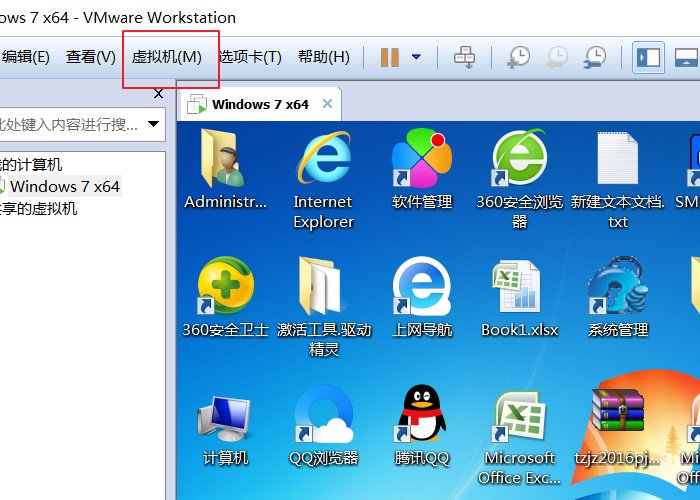Switch to the Windows 7 x64 tab
The height and width of the screenshot is (500, 700).
point(260,104)
